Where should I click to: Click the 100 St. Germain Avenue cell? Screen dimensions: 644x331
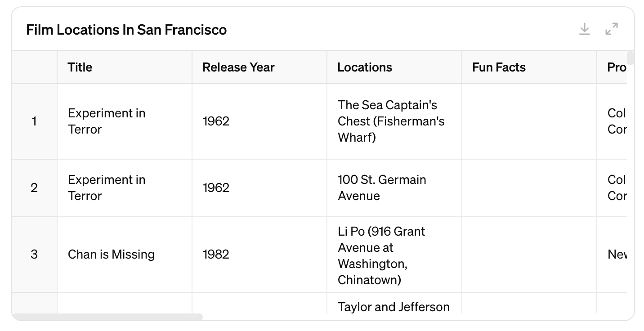coord(382,188)
